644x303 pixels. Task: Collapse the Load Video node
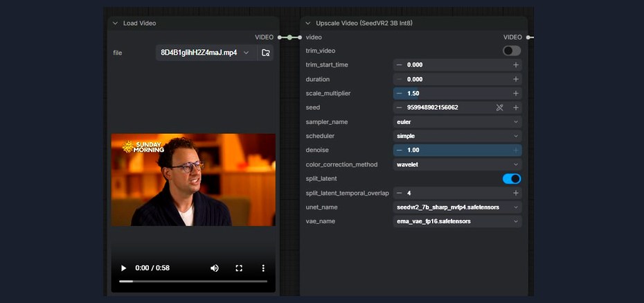pyautogui.click(x=115, y=24)
